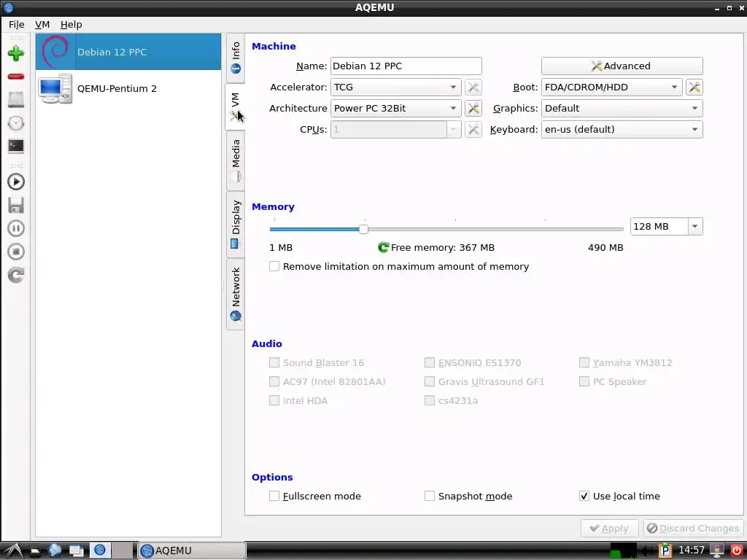Click the AQEMU window title bar icon

tap(8, 7)
